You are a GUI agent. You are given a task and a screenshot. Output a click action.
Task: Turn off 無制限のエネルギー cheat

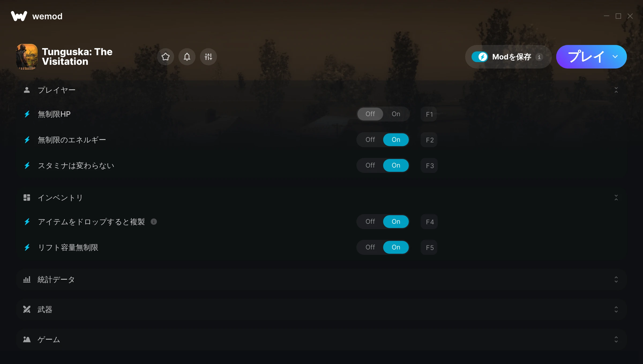click(370, 140)
